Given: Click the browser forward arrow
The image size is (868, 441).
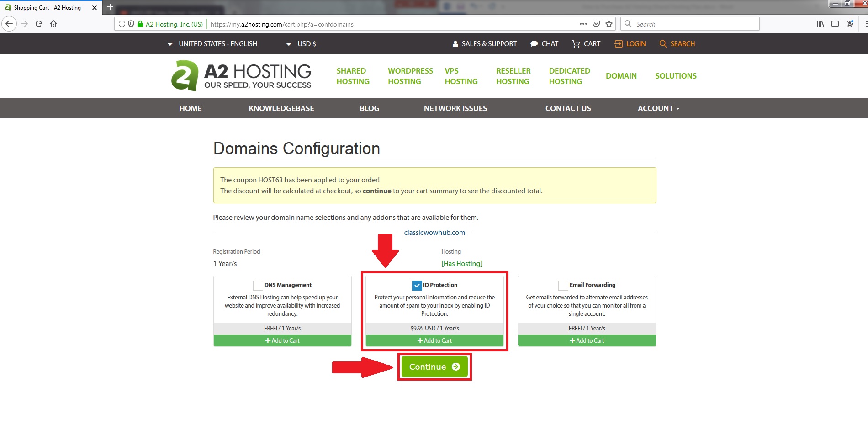Looking at the screenshot, I should pyautogui.click(x=25, y=24).
